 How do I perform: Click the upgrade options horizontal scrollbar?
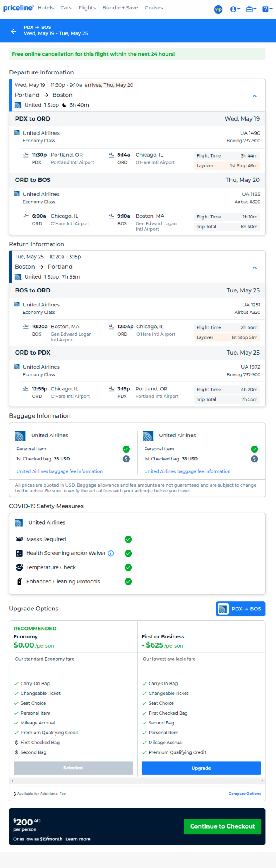coord(137,780)
